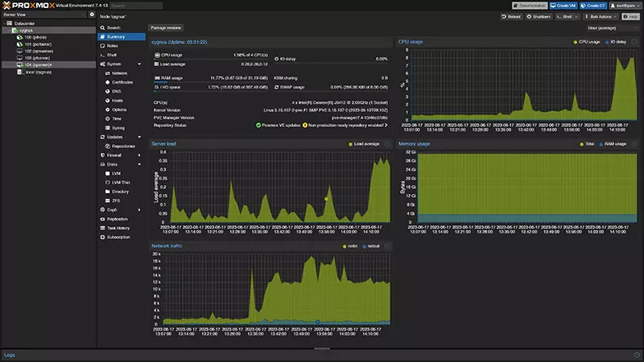Screen dimensions: 644x362
Task: Open the Repository Status details chevron
Action: [x=386, y=125]
